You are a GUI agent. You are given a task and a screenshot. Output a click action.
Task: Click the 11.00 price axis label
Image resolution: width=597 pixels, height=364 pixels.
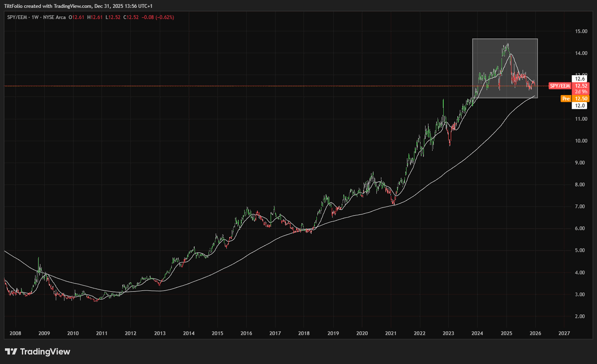[582, 119]
